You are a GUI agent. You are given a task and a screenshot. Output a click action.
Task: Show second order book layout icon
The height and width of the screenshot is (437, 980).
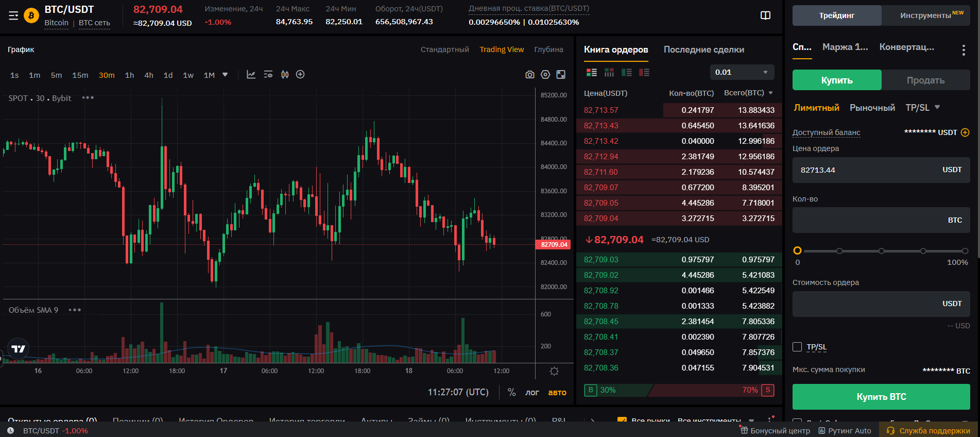click(x=609, y=73)
